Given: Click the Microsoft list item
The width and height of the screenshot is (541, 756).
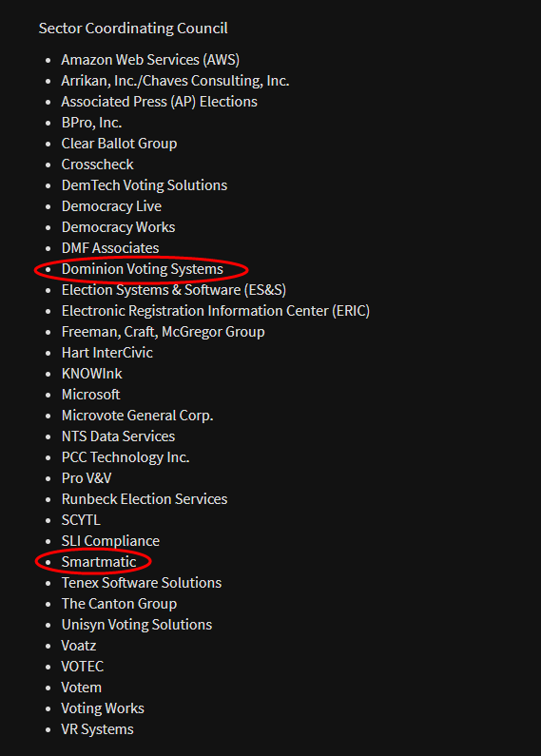Looking at the screenshot, I should 90,395.
